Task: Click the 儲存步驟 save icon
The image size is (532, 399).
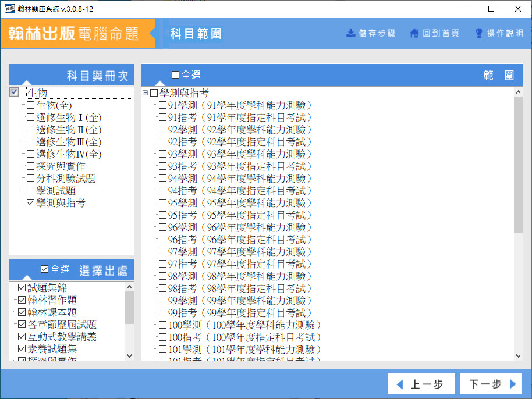Action: point(351,33)
